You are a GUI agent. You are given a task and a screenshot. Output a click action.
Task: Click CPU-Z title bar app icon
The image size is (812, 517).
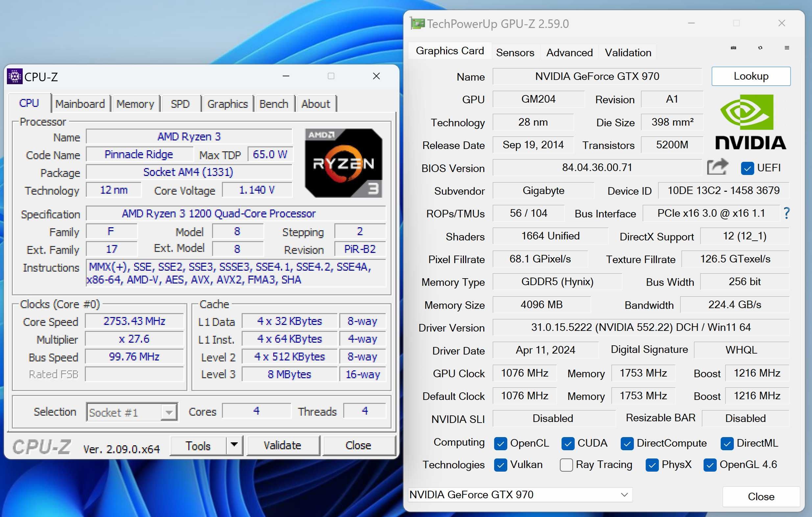point(14,77)
